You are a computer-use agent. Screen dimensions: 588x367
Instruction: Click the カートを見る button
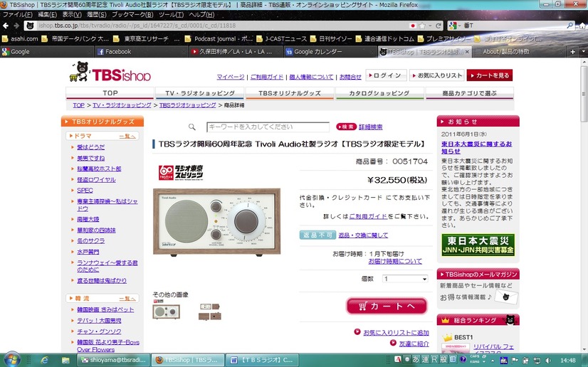point(490,75)
